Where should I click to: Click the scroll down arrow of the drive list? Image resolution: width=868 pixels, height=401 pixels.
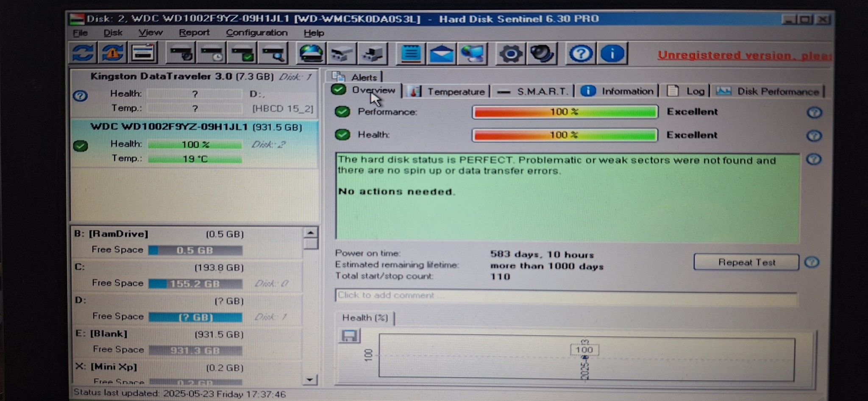[x=310, y=380]
